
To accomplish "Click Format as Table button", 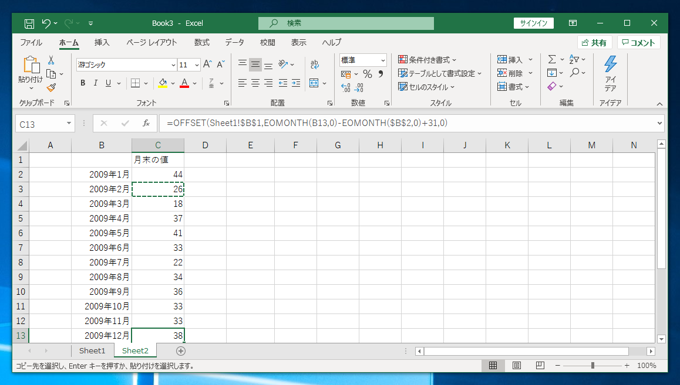I will coord(440,73).
